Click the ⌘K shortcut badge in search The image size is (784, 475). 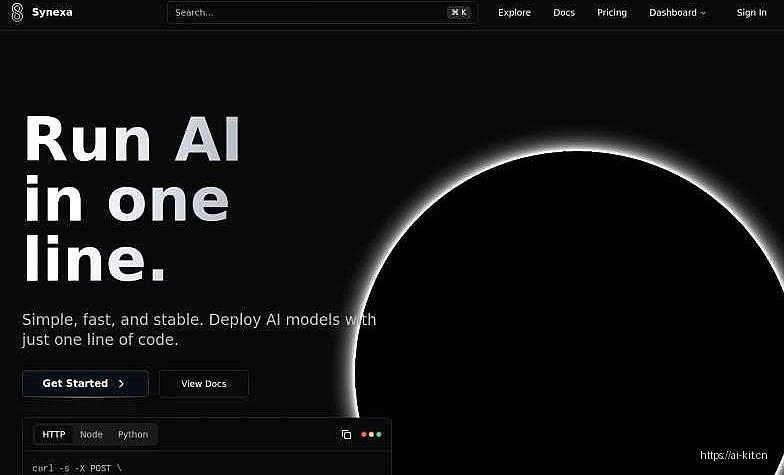[459, 13]
